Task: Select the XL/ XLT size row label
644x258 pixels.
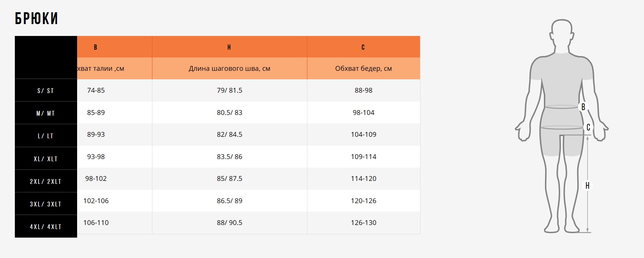Action: pos(46,159)
